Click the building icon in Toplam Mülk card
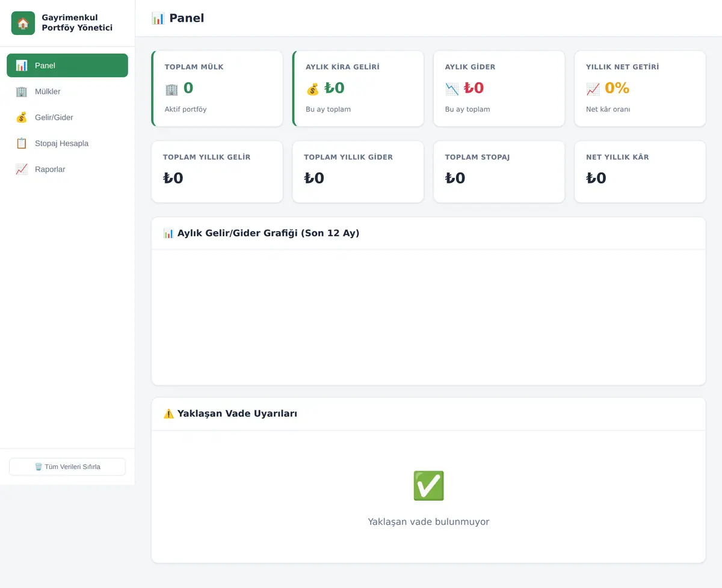Image resolution: width=722 pixels, height=588 pixels. [171, 89]
